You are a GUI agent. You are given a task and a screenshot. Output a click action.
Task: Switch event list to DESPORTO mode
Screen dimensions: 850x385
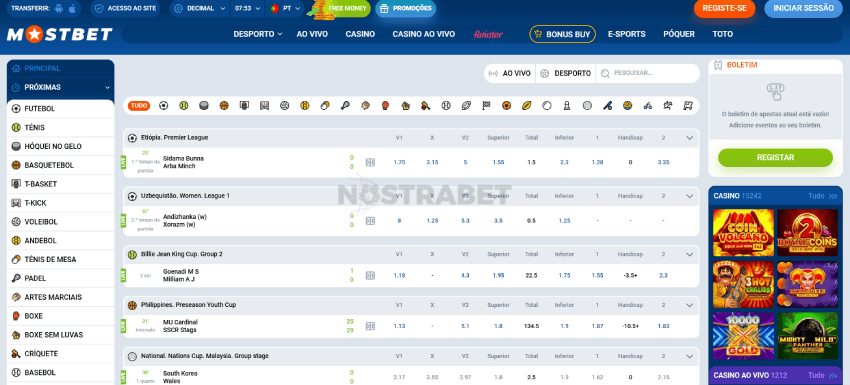point(566,73)
